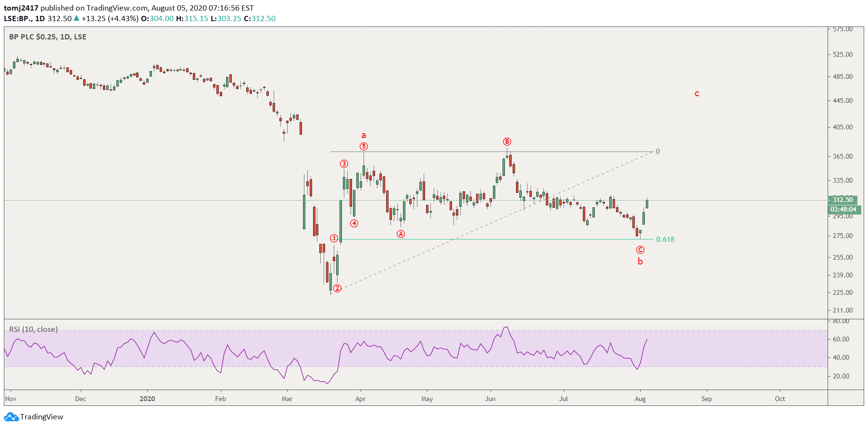This screenshot has width=868, height=428.
Task: Click the +13.25 (+4.43%) change value
Action: coord(110,19)
